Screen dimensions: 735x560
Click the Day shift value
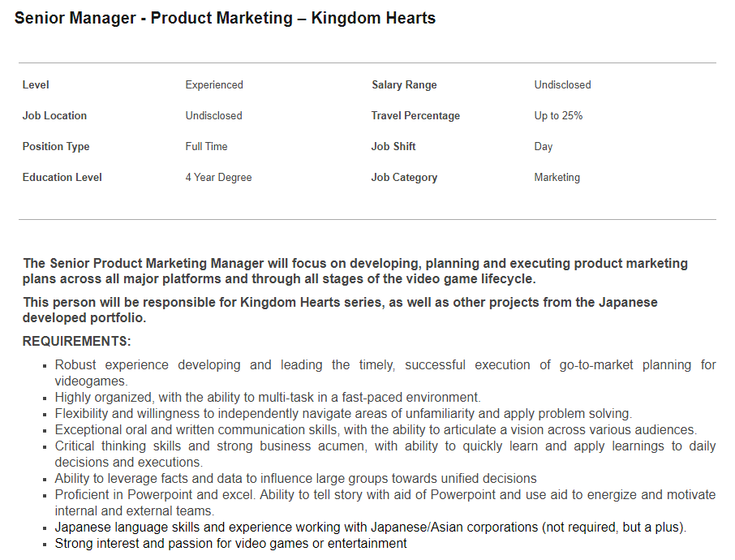click(x=544, y=147)
